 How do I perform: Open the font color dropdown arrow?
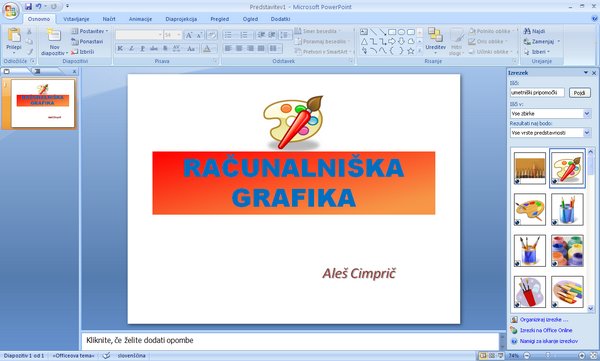(x=214, y=49)
